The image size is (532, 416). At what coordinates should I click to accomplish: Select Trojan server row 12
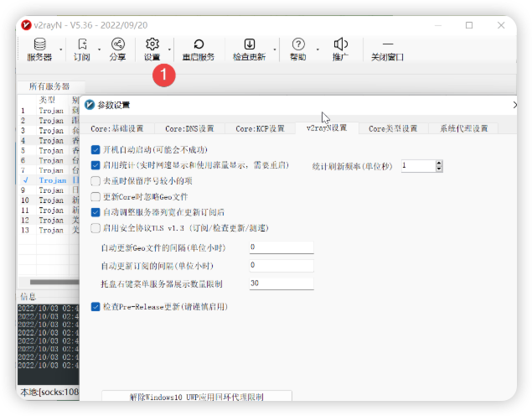tap(49, 220)
